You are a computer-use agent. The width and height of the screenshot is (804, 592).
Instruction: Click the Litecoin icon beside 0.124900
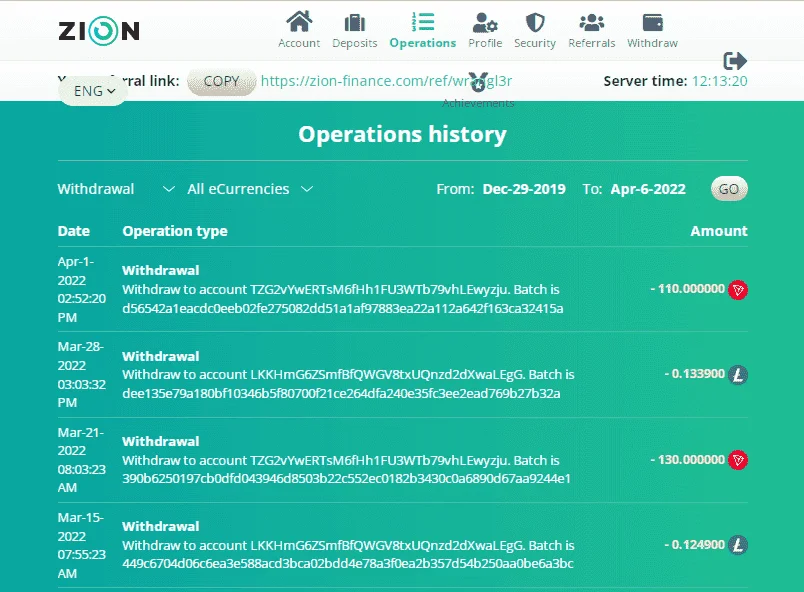pos(738,545)
